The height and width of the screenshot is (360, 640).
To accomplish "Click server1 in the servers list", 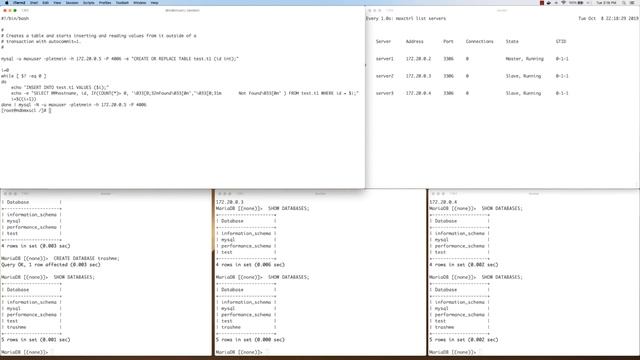I will pos(384,59).
